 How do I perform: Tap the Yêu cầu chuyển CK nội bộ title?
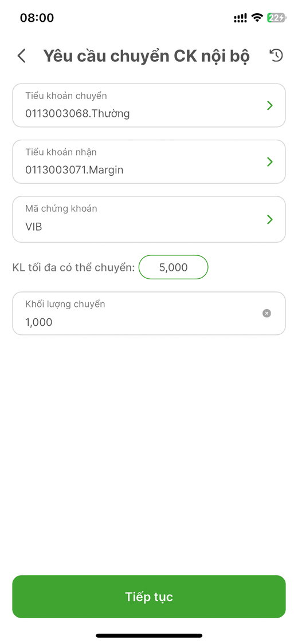146,56
